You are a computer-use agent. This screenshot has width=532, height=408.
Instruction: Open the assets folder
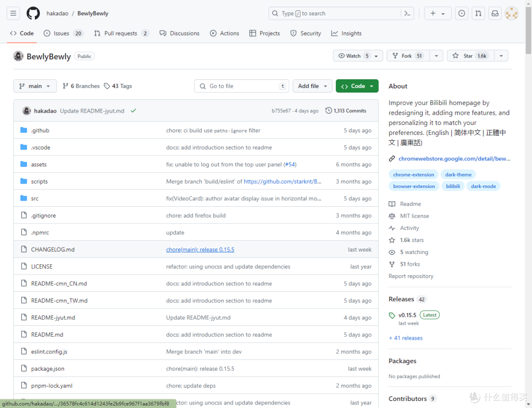click(x=39, y=164)
